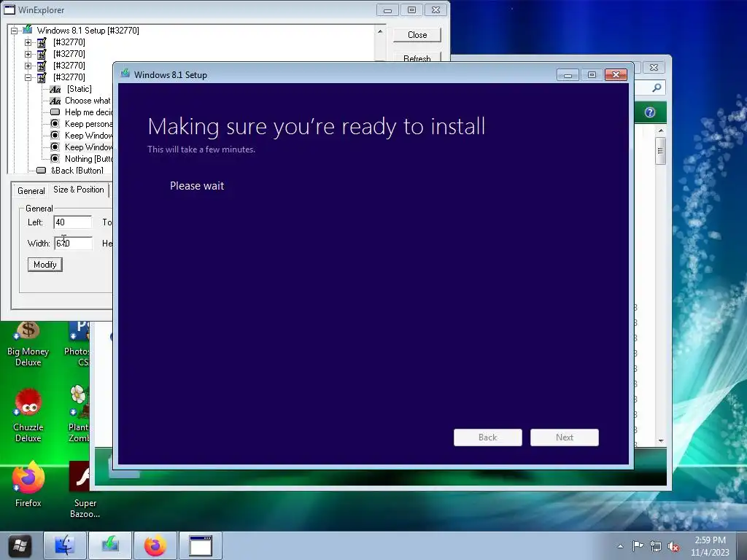This screenshot has width=747, height=560.
Task: Click the muted volume tray icon
Action: pos(673,547)
